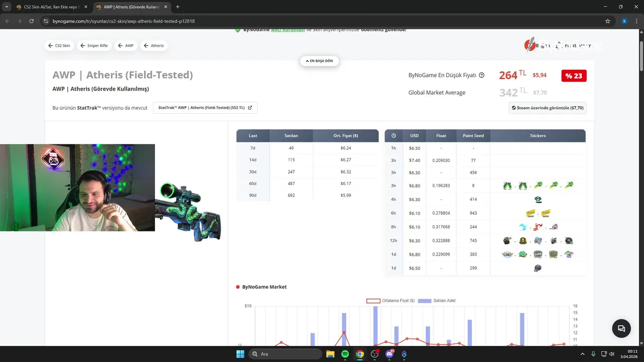The image size is (644, 362).
Task: Click the Paint Seed column header
Action: (473, 136)
